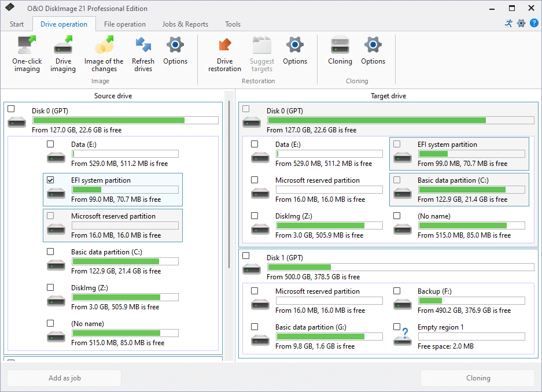
Task: Click target Disk 1 drive icon
Action: pyautogui.click(x=252, y=269)
